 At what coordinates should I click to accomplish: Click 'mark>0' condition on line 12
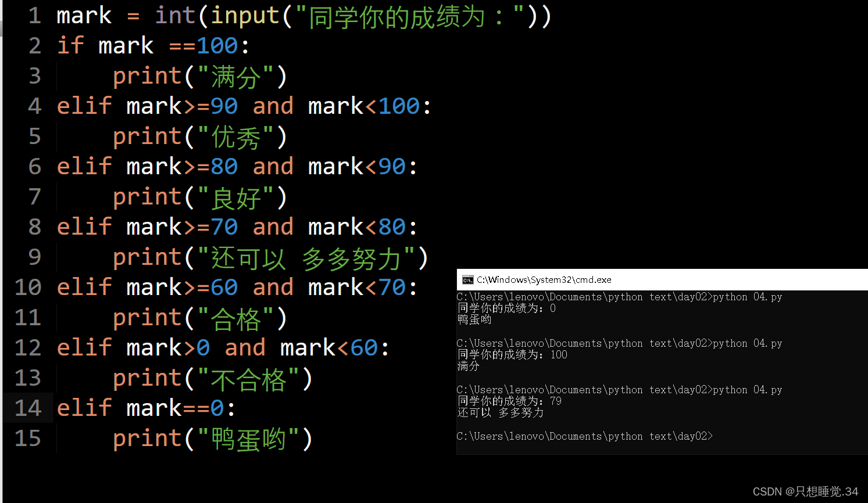click(168, 348)
